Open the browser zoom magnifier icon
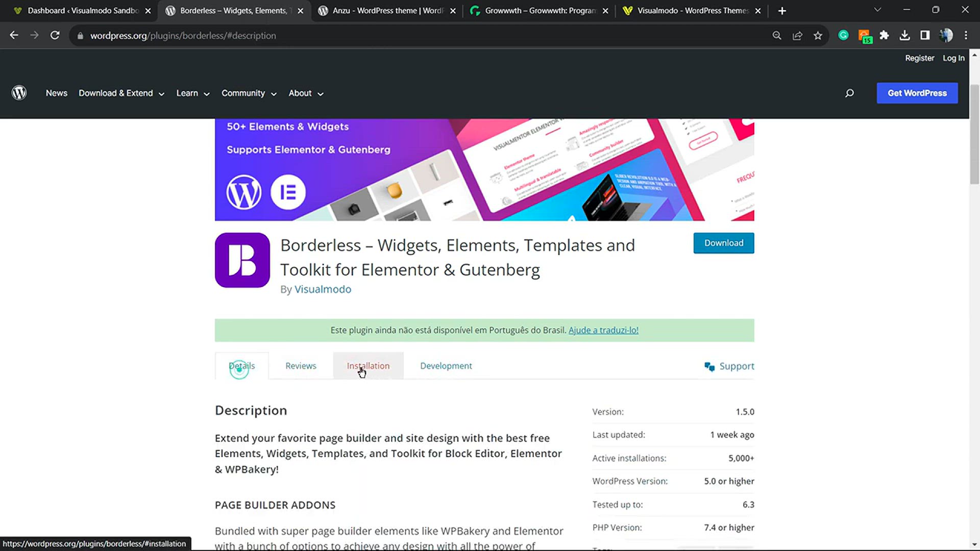 coord(777,35)
